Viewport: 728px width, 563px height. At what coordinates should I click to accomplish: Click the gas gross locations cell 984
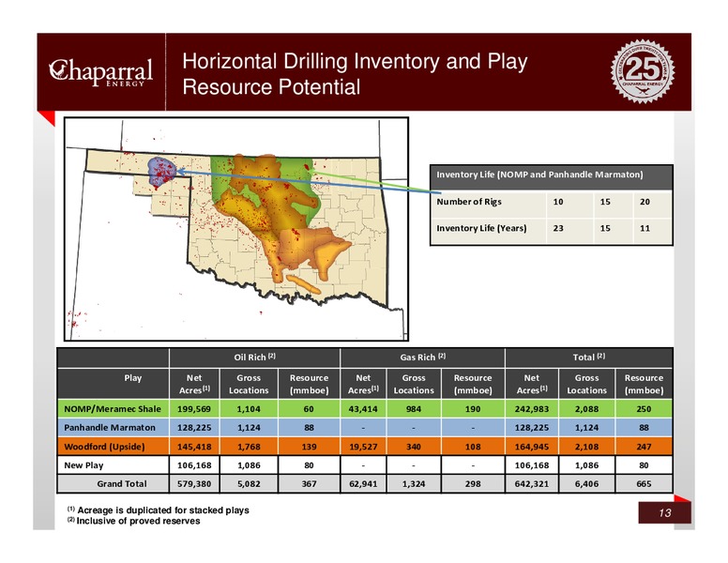coord(413,409)
